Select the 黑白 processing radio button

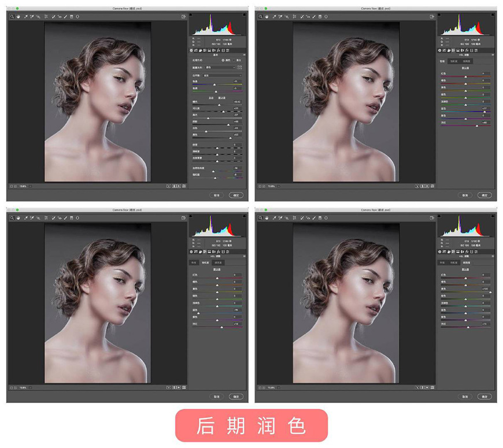234,60
